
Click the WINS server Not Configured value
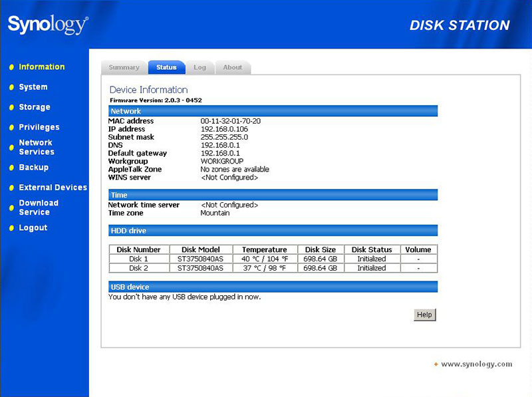[229, 177]
